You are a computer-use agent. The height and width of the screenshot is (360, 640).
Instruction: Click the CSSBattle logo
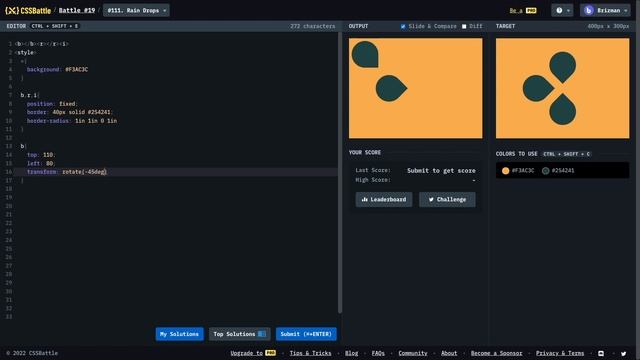(x=28, y=10)
